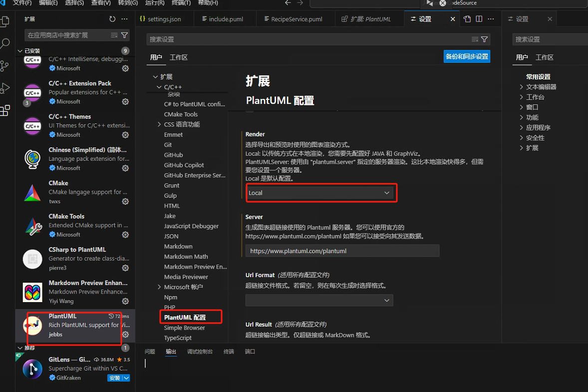
Task: Show the 调试控制台 panel tab
Action: pos(200,352)
